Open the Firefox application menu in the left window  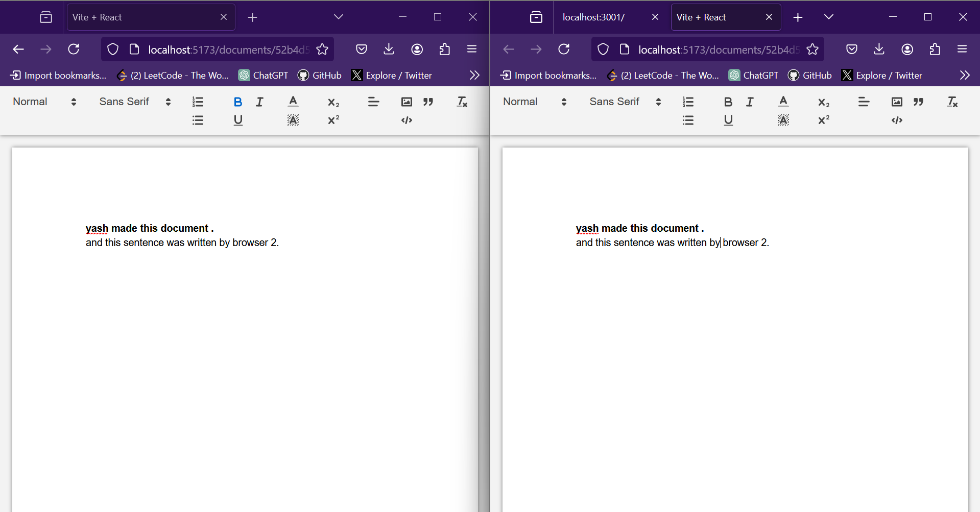pyautogui.click(x=471, y=49)
